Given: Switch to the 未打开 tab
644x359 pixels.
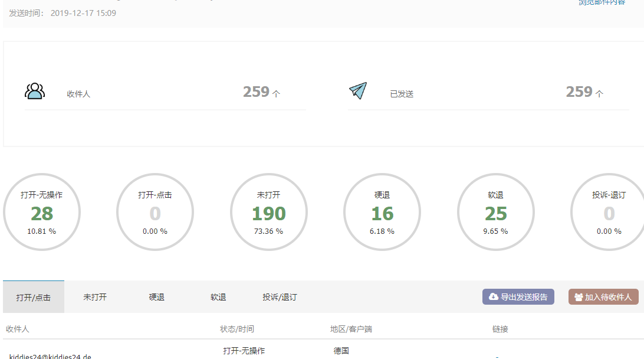Looking at the screenshot, I should [95, 297].
